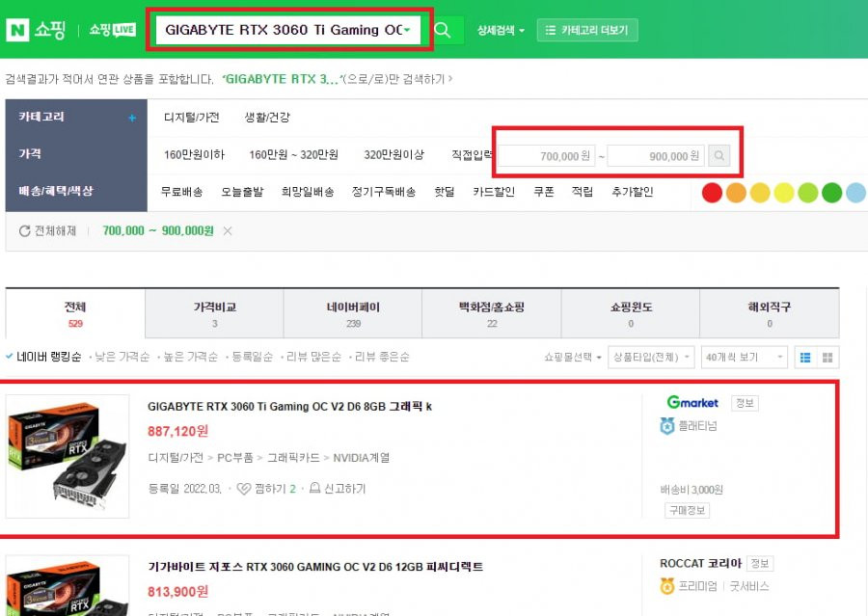Click the search box containing GIGABYTE RTX 3060 Ti
868x616 pixels.
pyautogui.click(x=287, y=30)
